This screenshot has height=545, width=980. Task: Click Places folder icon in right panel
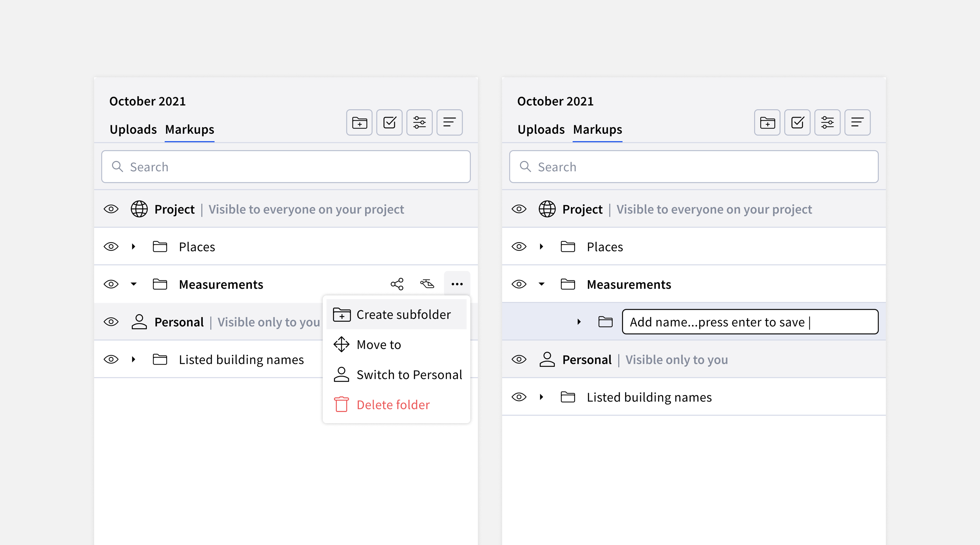[568, 247]
